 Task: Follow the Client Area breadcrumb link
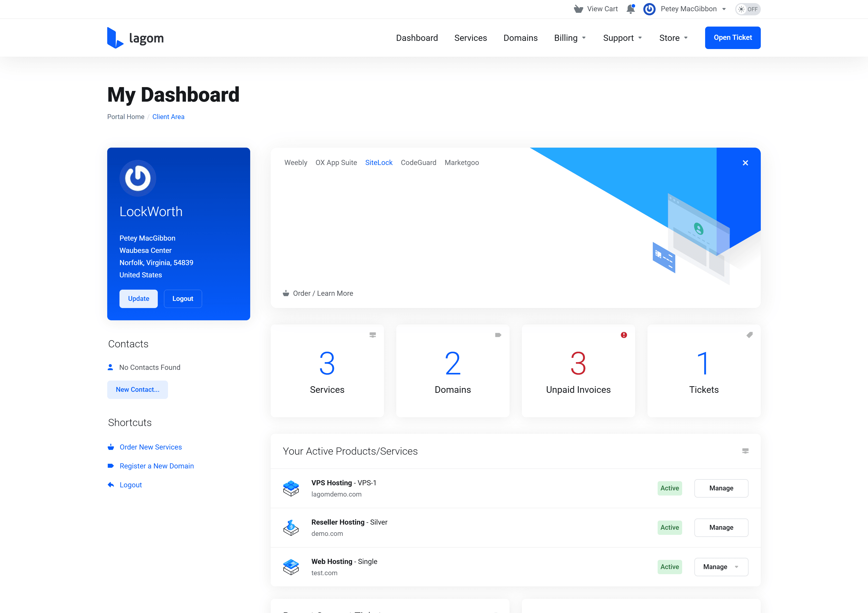tap(168, 117)
